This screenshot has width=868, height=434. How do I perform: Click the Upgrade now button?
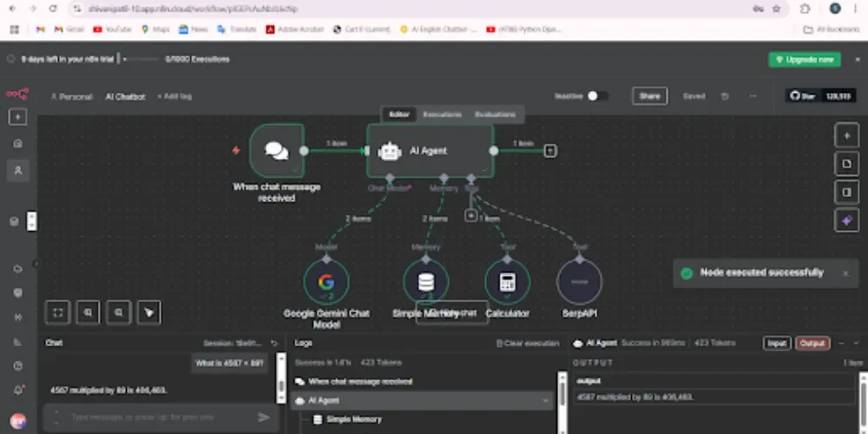click(x=804, y=60)
